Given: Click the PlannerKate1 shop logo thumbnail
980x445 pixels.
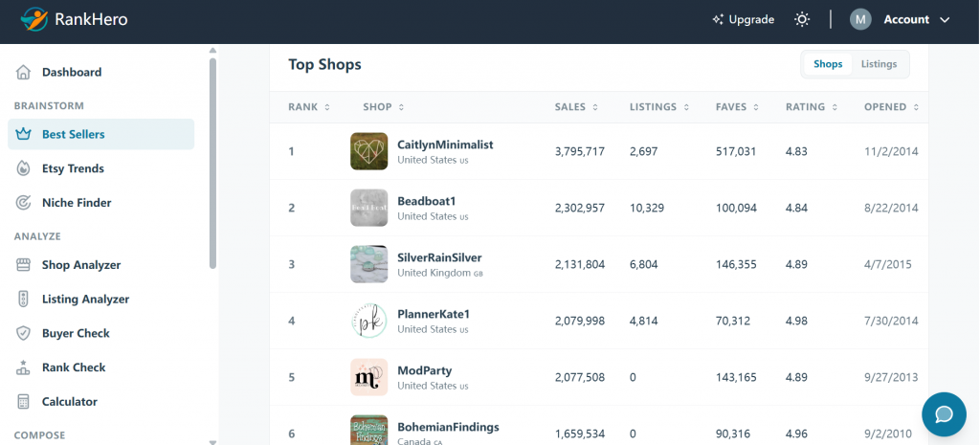Looking at the screenshot, I should 368,321.
